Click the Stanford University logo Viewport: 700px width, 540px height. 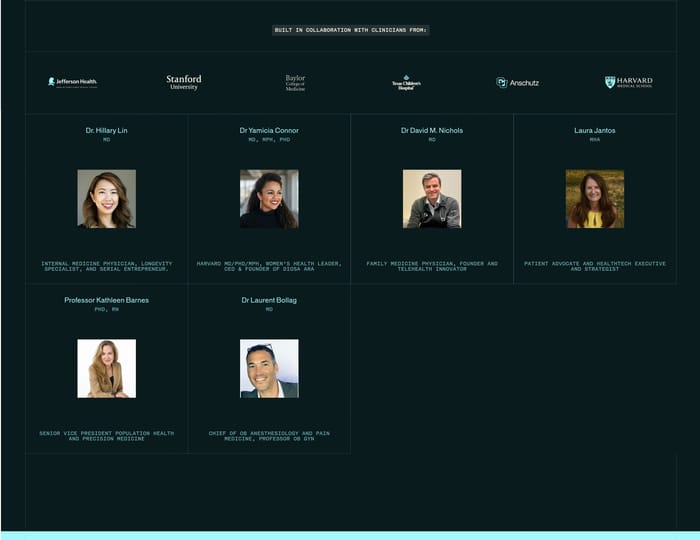(x=184, y=82)
